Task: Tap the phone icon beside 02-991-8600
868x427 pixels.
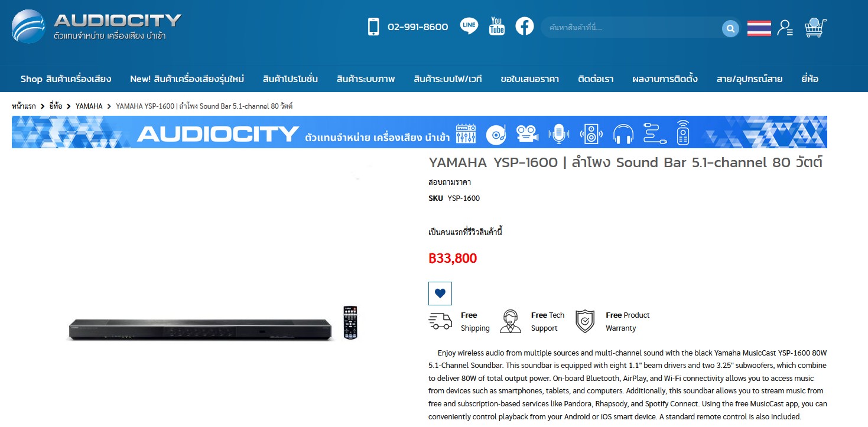Action: tap(373, 27)
